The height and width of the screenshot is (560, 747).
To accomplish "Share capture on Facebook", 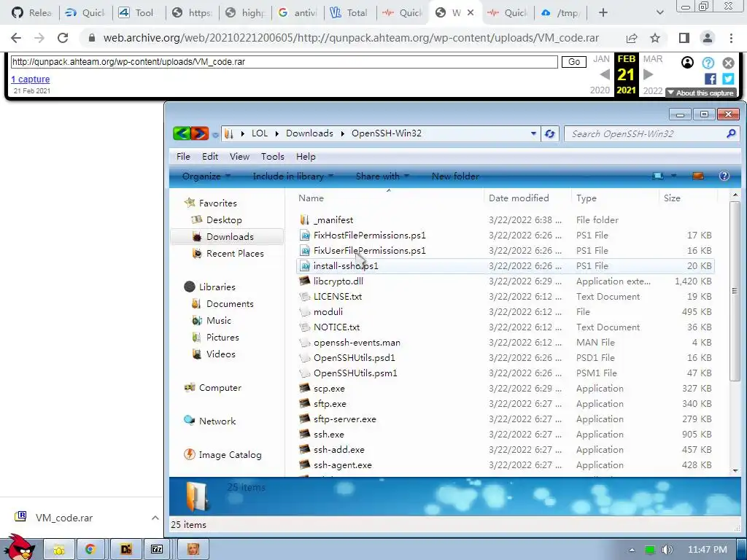I will coord(710,79).
